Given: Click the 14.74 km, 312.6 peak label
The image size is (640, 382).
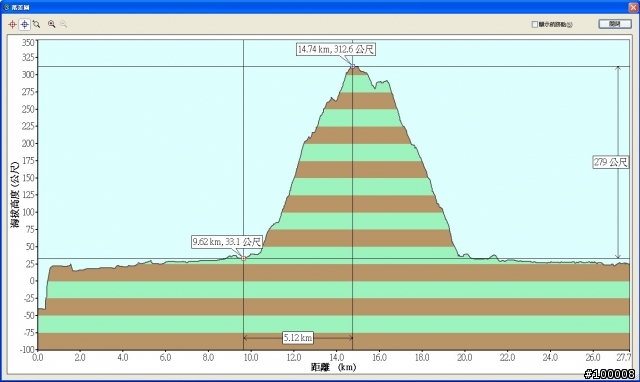Looking at the screenshot, I should click(336, 49).
